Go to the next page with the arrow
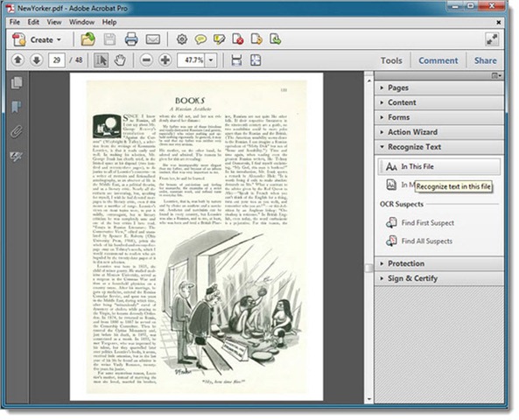 click(37, 60)
